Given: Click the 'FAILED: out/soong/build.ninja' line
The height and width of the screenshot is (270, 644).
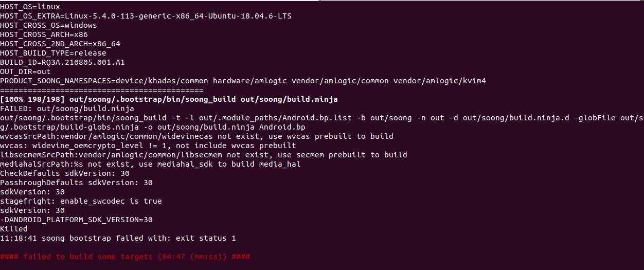Looking at the screenshot, I should click(67, 109).
